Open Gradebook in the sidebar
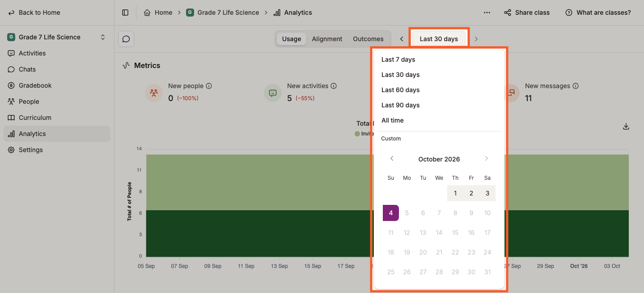644x293 pixels. [x=57, y=85]
